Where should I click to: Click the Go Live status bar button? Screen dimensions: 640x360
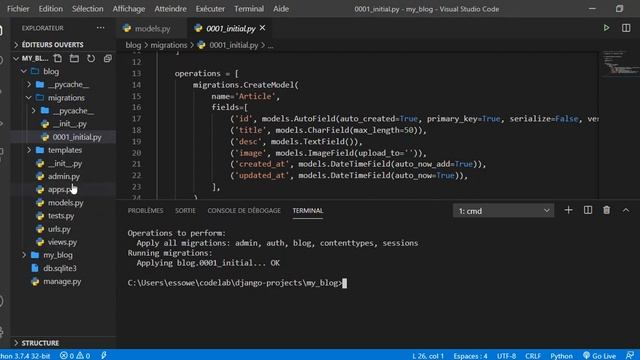pyautogui.click(x=599, y=356)
